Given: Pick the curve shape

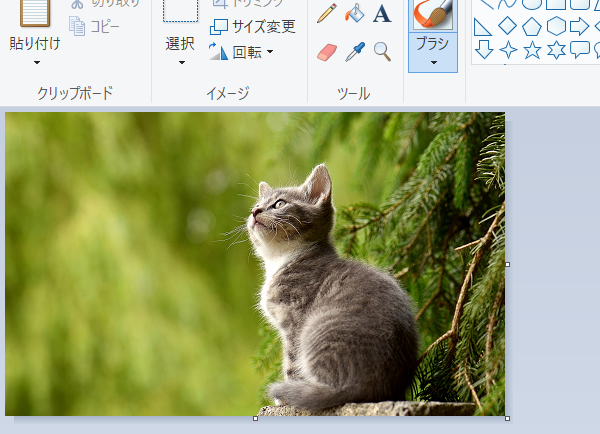Looking at the screenshot, I should pyautogui.click(x=508, y=4).
